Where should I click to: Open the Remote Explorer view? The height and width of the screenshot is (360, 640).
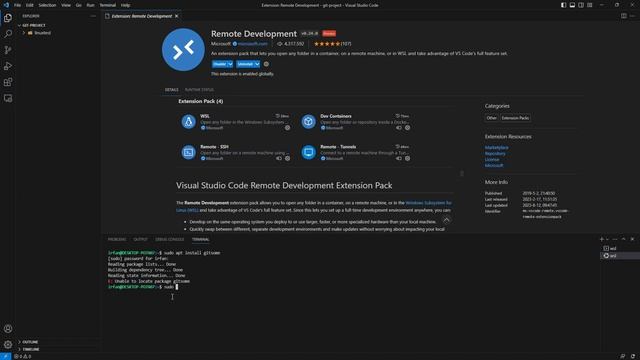click(8, 98)
